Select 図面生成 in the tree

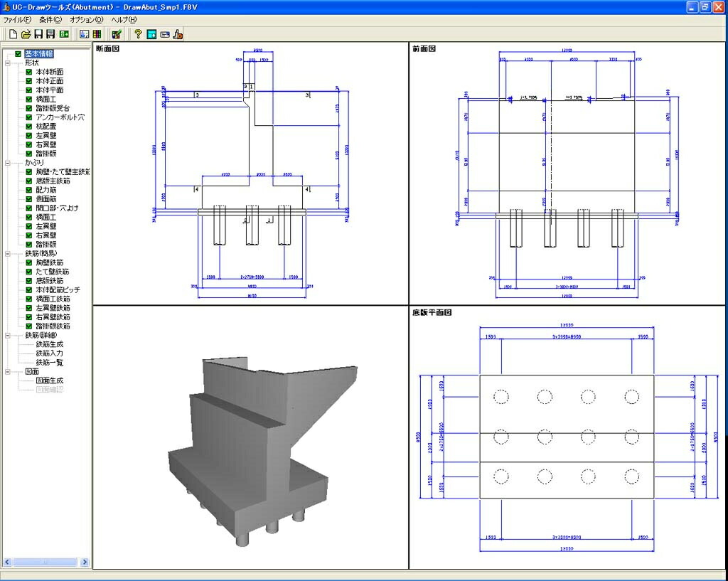[50, 381]
